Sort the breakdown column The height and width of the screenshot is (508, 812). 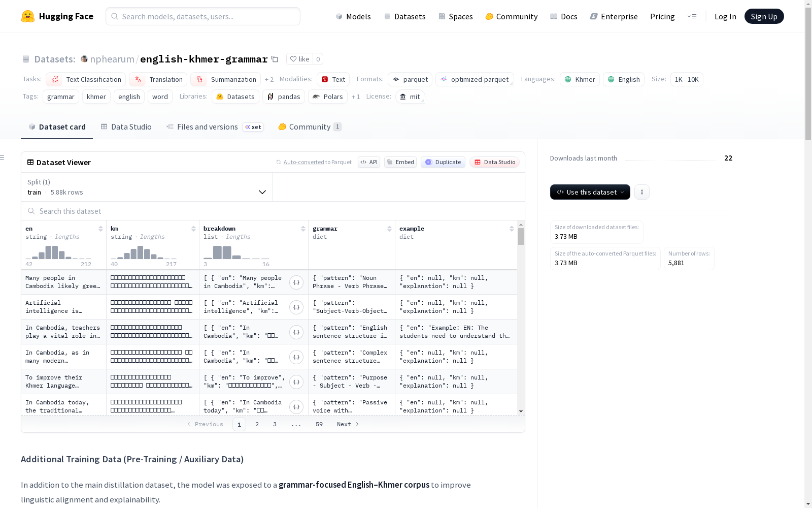coord(303,229)
